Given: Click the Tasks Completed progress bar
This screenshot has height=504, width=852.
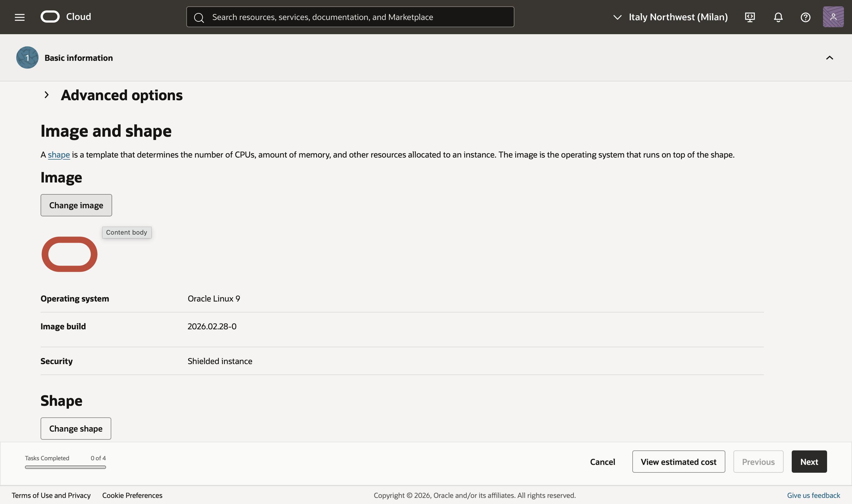Looking at the screenshot, I should click(x=65, y=467).
